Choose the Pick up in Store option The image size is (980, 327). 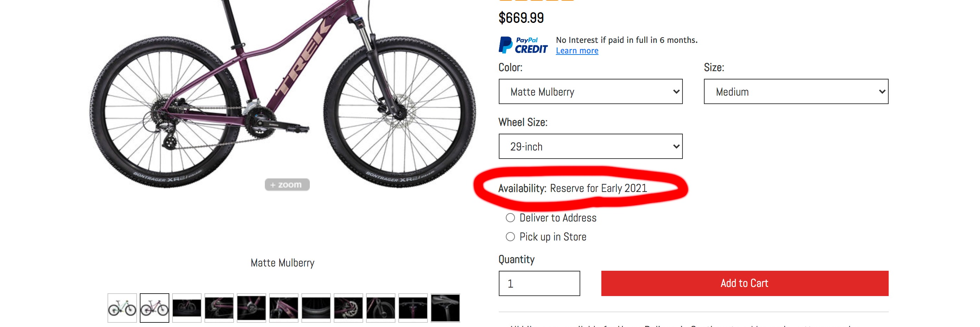(x=510, y=237)
